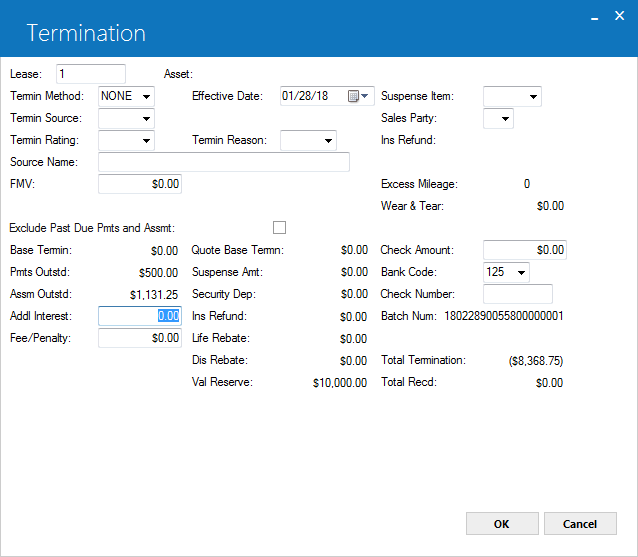The height and width of the screenshot is (557, 638).
Task: Click the Total Recd value $0.00
Action: [549, 383]
